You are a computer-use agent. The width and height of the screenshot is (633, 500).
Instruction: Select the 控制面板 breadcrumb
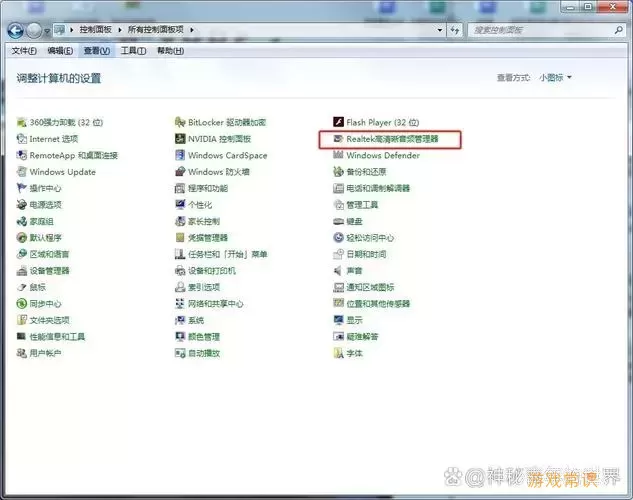(96, 29)
